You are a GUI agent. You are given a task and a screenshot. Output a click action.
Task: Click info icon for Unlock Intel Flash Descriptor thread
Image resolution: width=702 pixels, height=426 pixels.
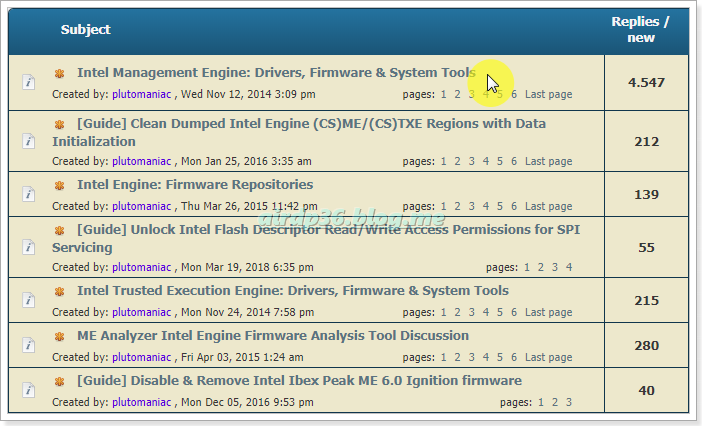(29, 247)
